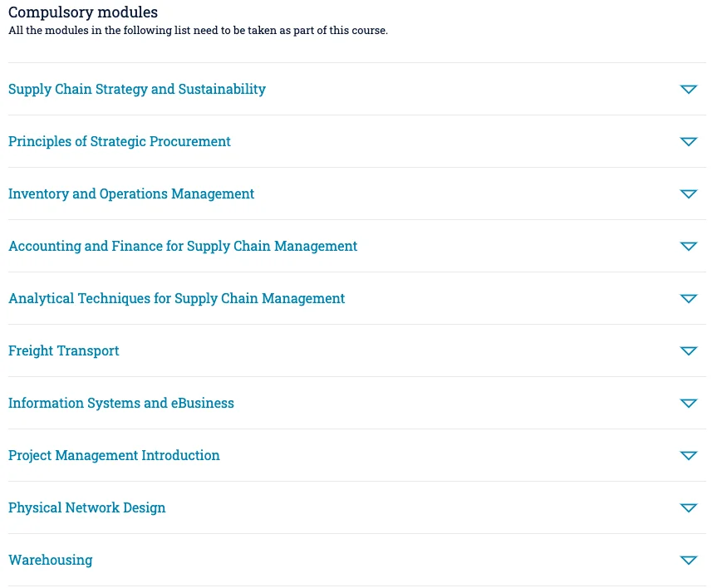Open the Warehousing module title
The width and height of the screenshot is (722, 588).
click(x=51, y=560)
